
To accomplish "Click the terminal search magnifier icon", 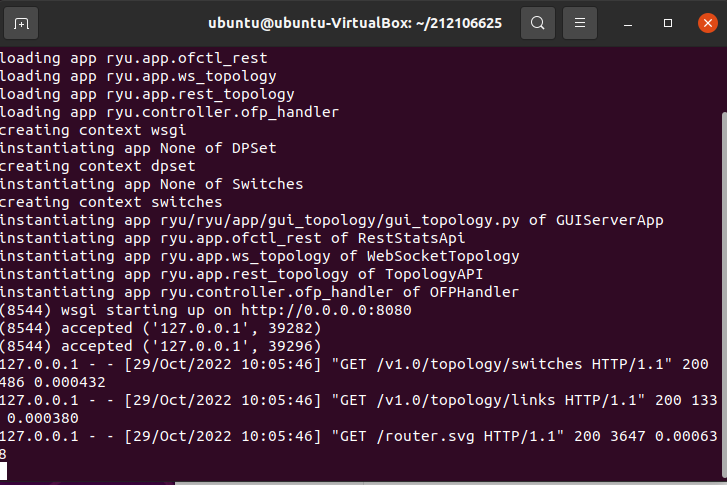I will 538,22.
